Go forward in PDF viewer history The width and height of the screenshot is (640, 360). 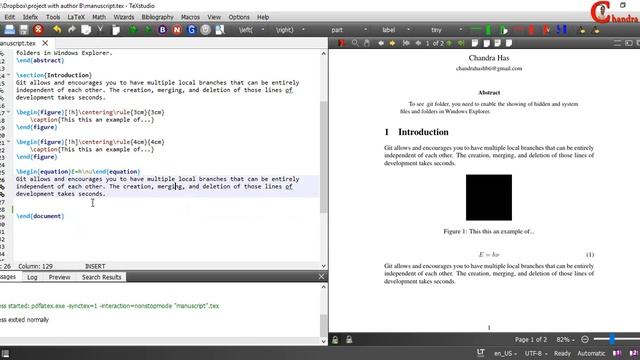pos(392,43)
